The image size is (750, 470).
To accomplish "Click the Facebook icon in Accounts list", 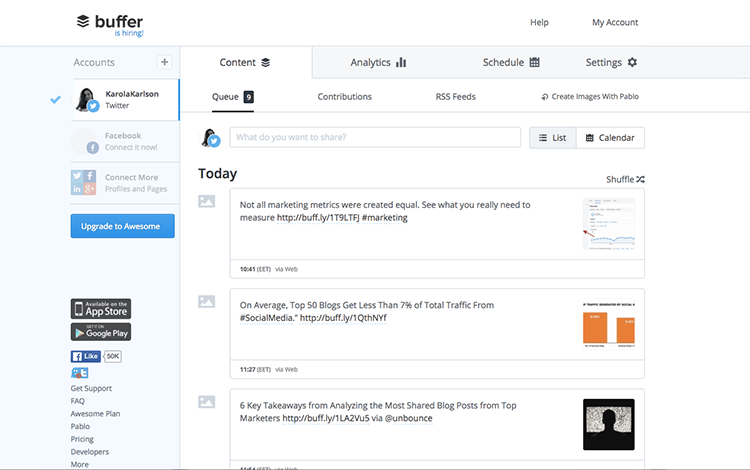I will coord(93,148).
